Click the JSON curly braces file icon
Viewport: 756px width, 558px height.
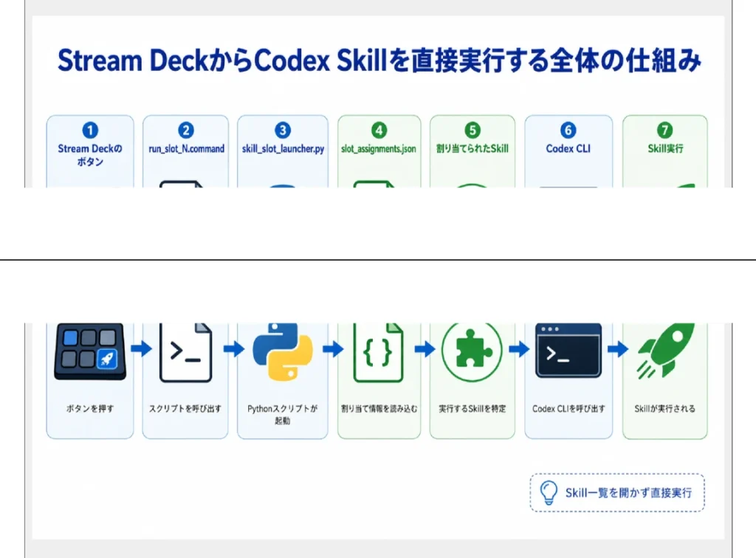coord(379,353)
